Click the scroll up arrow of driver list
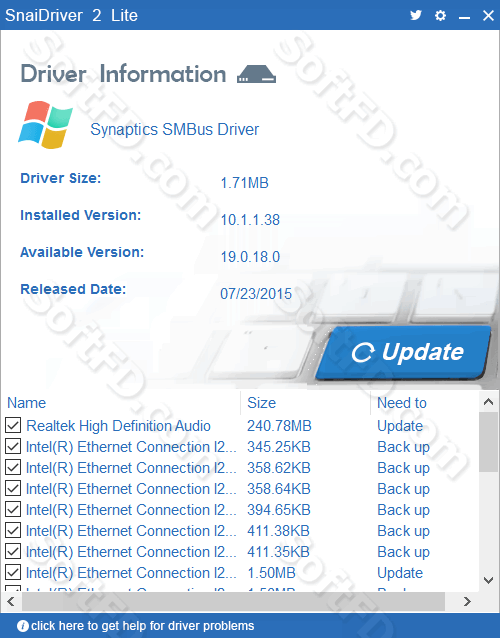 pos(489,402)
